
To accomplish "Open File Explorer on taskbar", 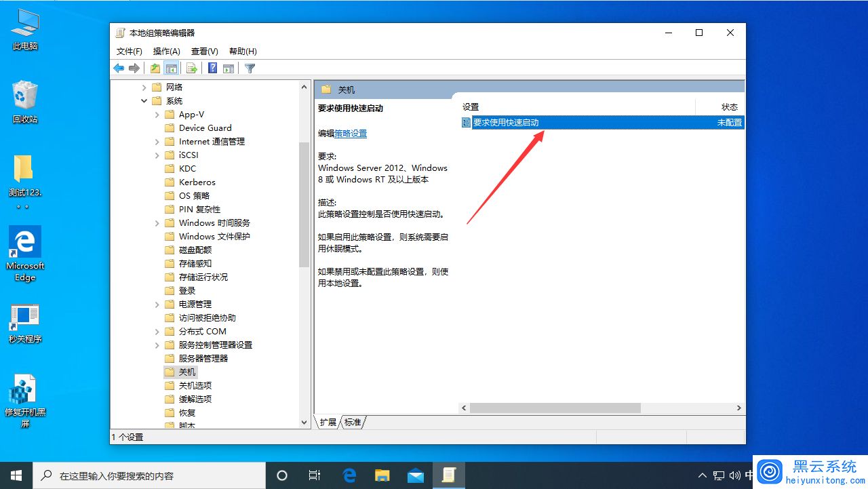I will (x=382, y=475).
